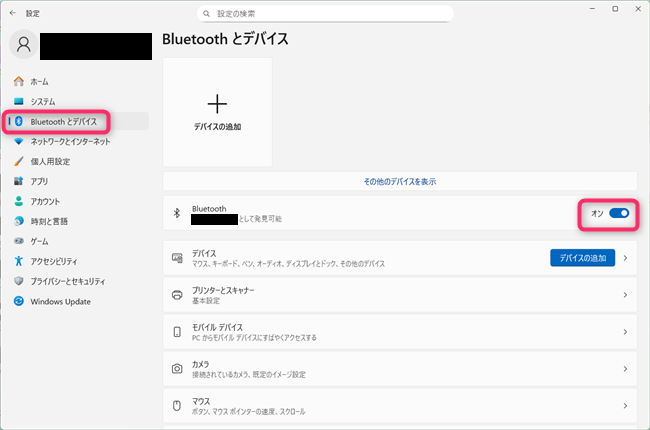This screenshot has width=650, height=430.
Task: Click the Privacy and Security shield icon
Action: tap(18, 281)
